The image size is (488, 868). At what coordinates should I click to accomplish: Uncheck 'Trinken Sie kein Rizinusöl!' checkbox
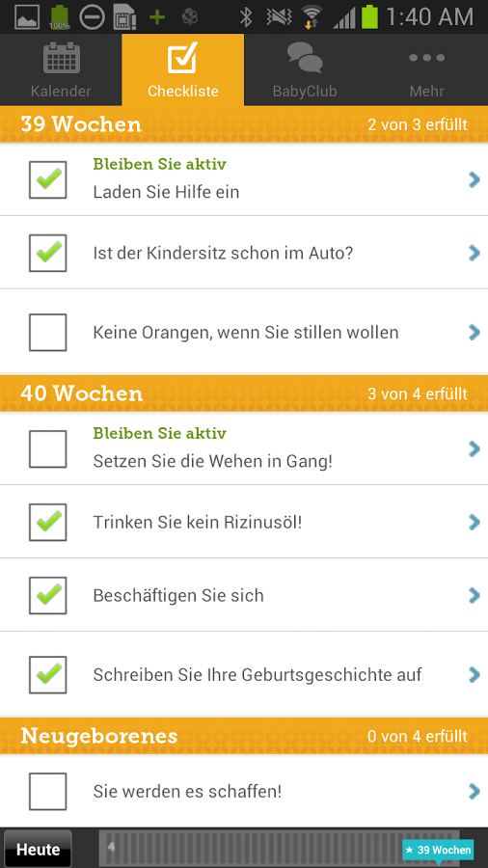47,522
